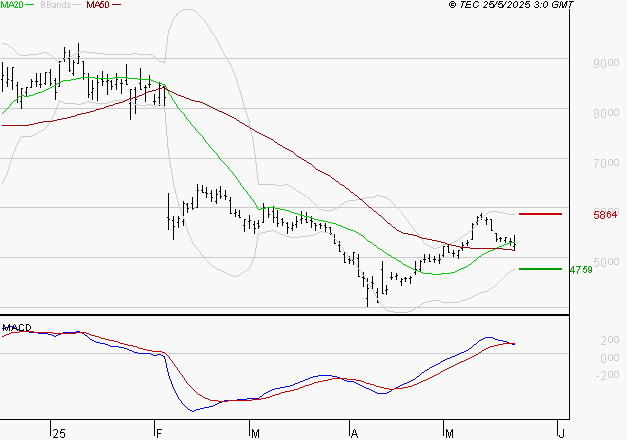Click the BBands legend label
The image size is (627, 440).
56,5
